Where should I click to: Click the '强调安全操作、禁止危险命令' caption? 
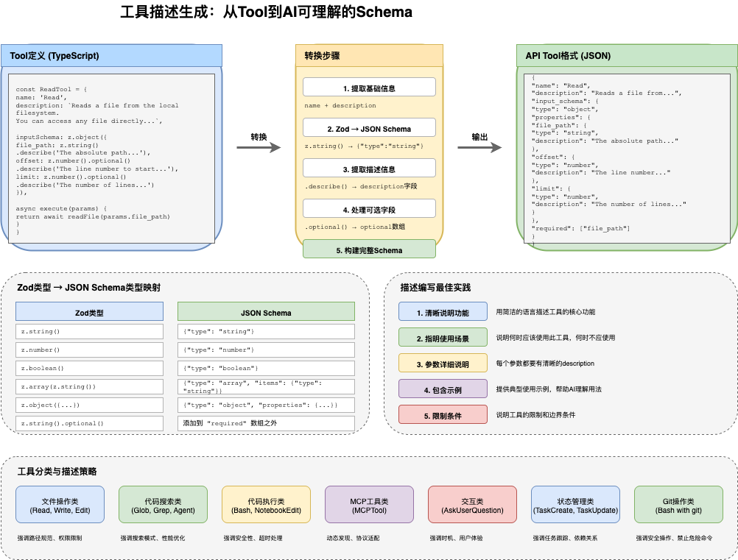click(x=674, y=538)
